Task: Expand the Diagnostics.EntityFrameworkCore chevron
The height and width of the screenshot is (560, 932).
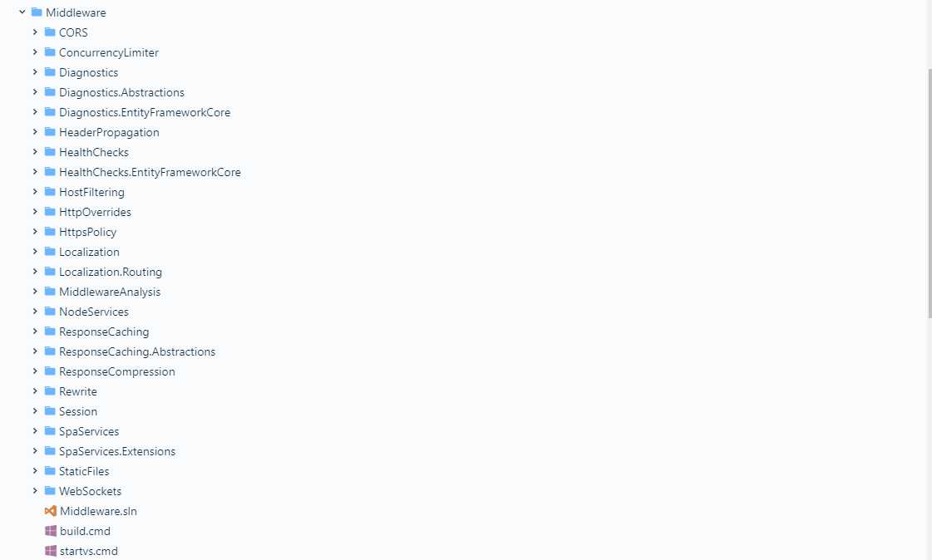Action: click(x=35, y=112)
